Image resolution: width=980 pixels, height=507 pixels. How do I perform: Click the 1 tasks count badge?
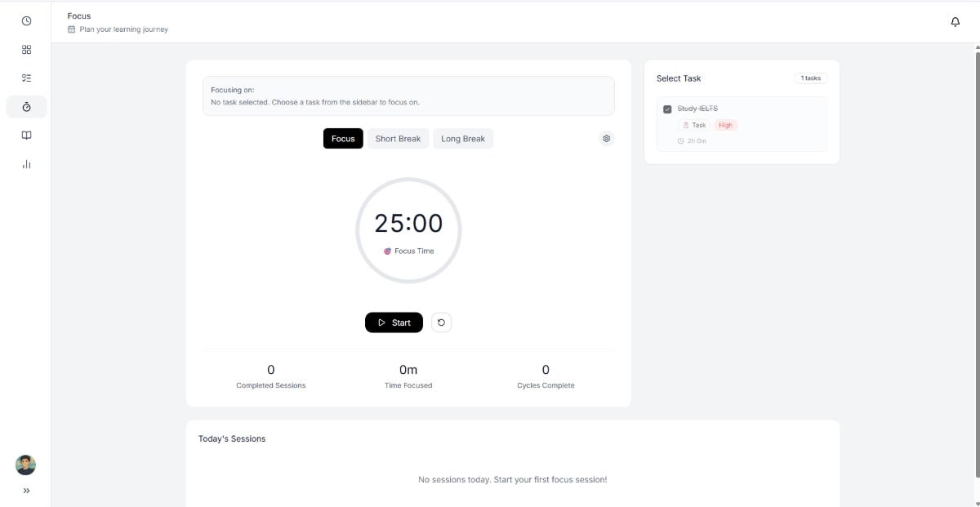click(x=810, y=78)
